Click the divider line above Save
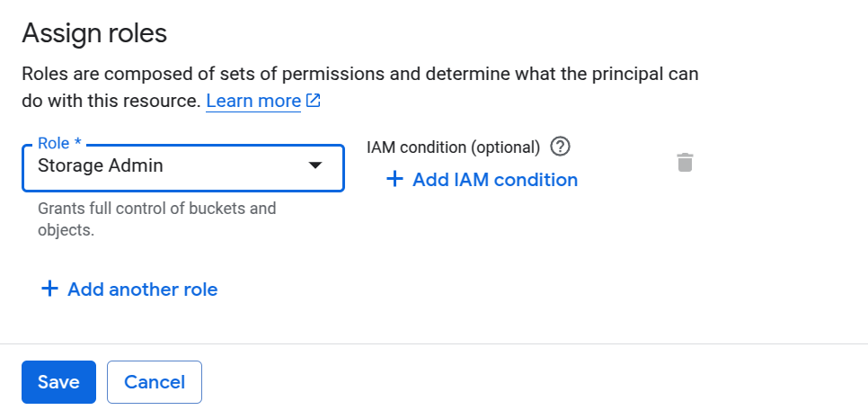The image size is (868, 419). coord(434,343)
